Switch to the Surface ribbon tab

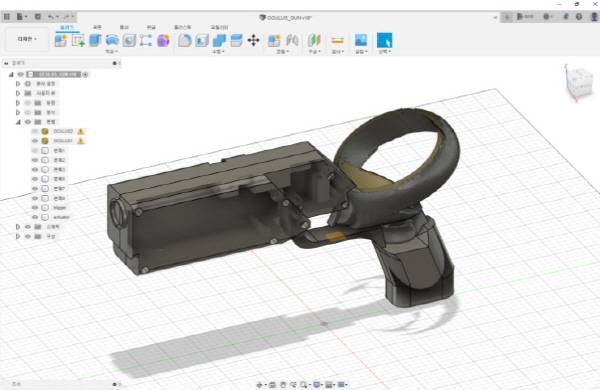point(97,27)
